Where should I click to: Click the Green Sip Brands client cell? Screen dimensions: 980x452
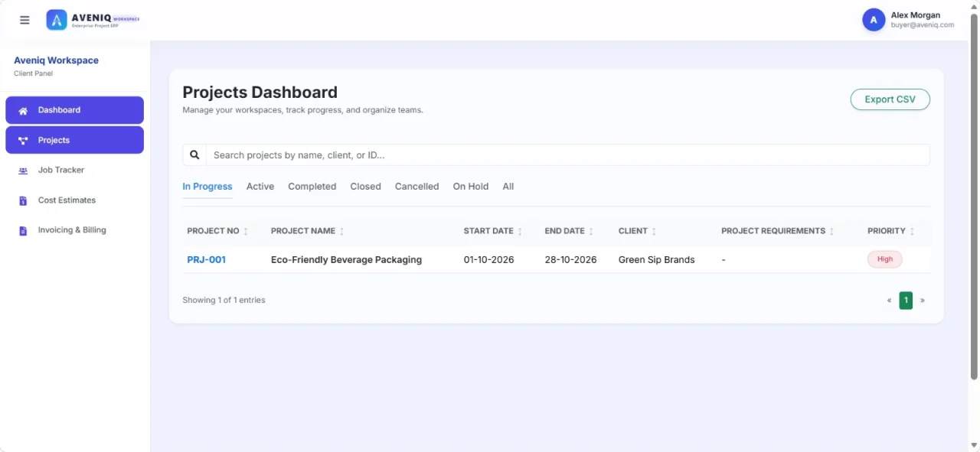[x=657, y=260]
